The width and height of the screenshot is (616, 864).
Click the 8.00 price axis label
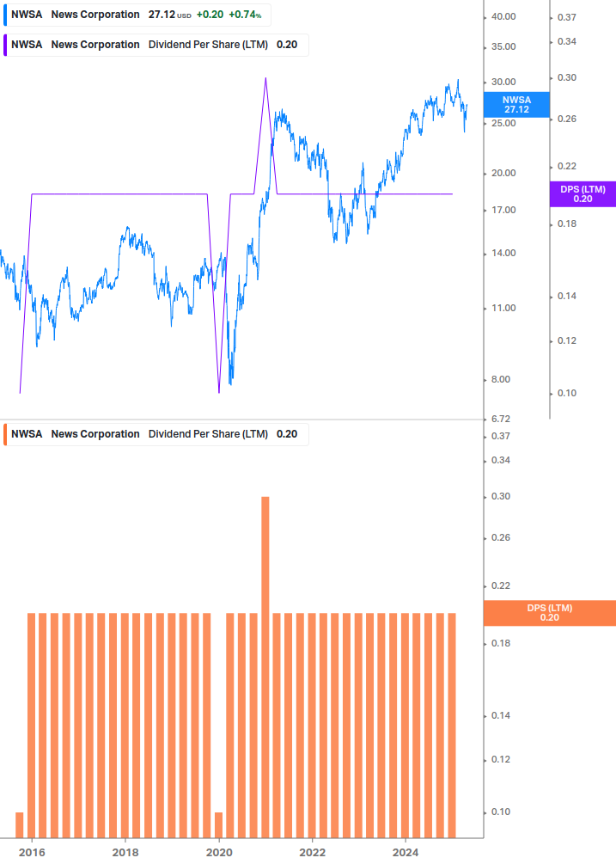(x=501, y=380)
